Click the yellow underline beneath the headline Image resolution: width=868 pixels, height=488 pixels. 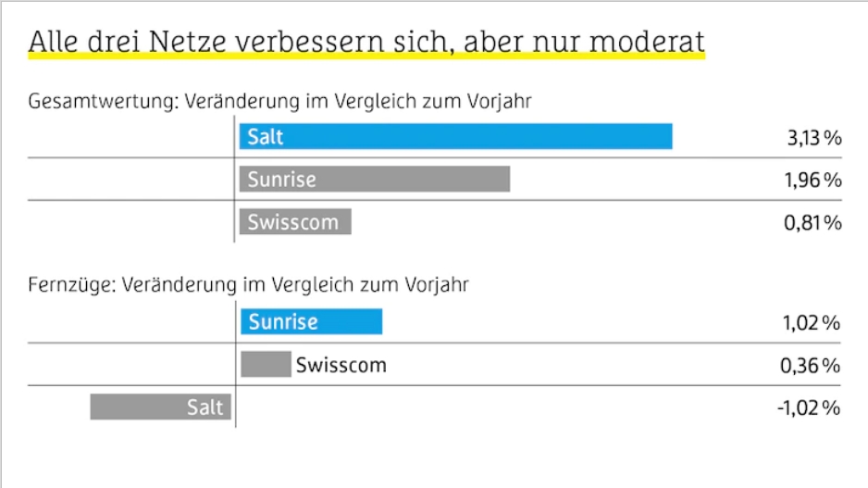coord(366,56)
